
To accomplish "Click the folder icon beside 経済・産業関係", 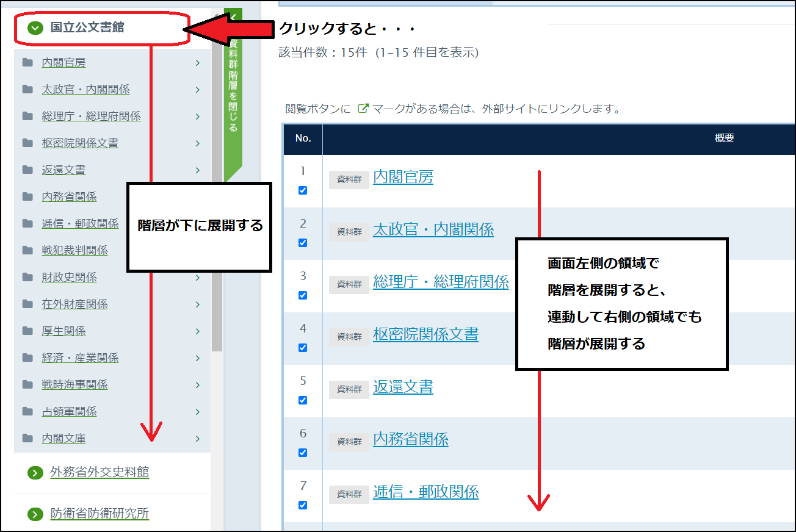I will click(x=27, y=358).
